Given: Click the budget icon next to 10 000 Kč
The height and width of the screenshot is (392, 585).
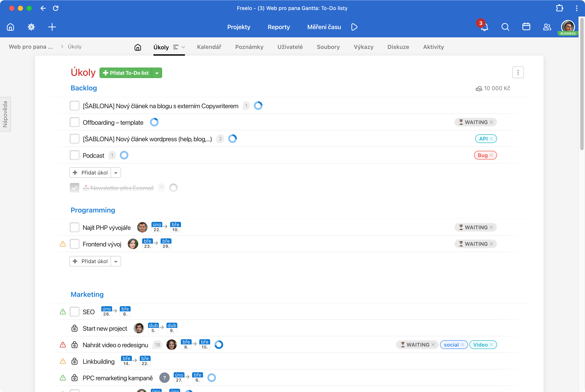Looking at the screenshot, I should pyautogui.click(x=479, y=88).
